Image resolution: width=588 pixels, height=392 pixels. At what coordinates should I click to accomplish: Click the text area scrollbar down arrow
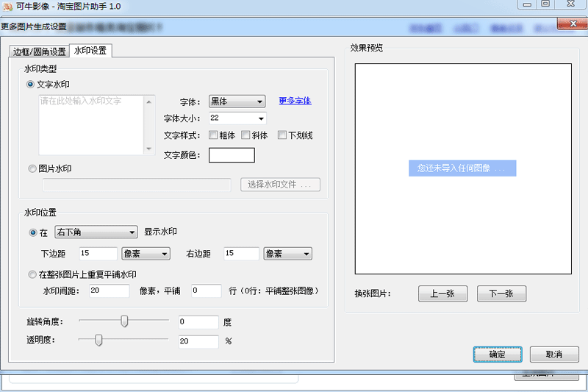point(149,149)
